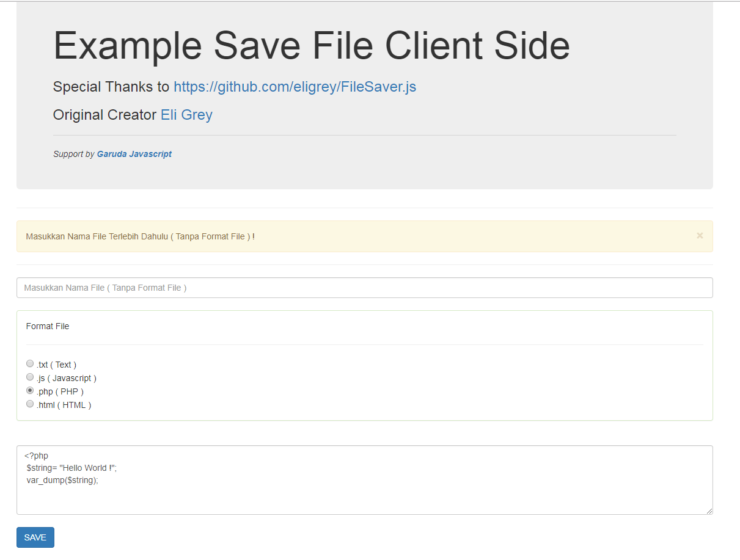Click the "Format File" panel header
Viewport: 740px width, 560px height.
point(47,326)
